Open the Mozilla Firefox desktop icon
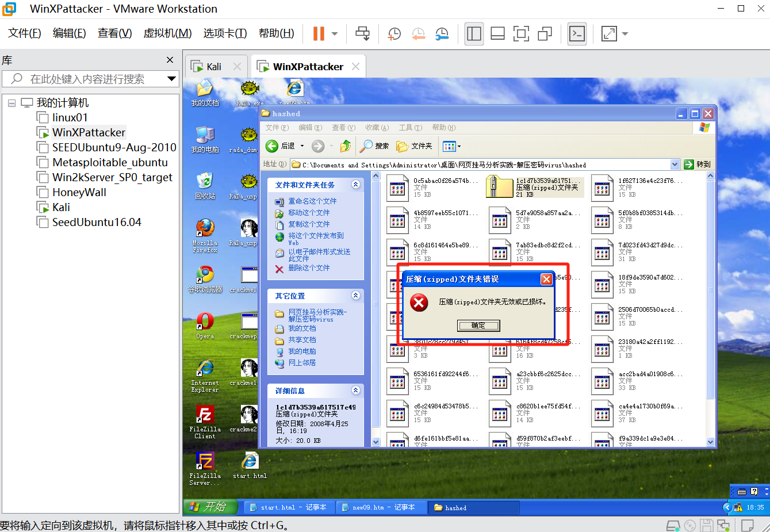 pos(205,236)
